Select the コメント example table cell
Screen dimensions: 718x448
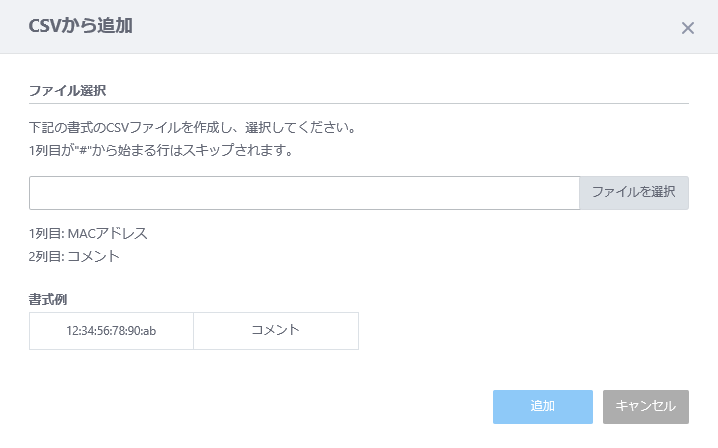(275, 331)
